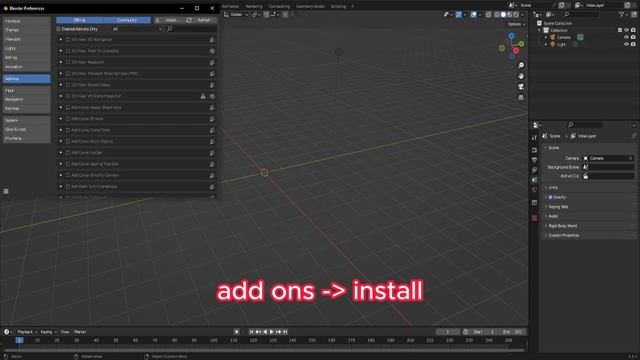Open the Keymap preferences section
640x360 pixels.
[x=27, y=109]
